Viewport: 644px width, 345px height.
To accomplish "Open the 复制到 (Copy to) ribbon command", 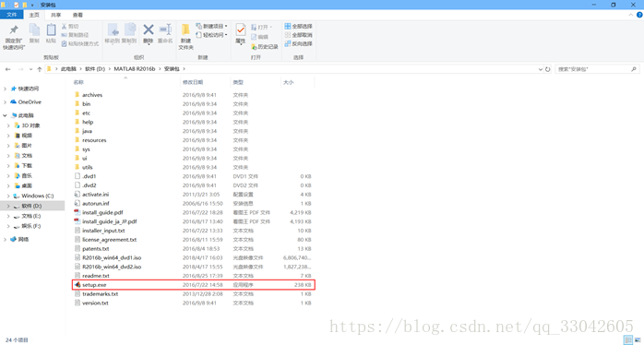I will click(129, 34).
